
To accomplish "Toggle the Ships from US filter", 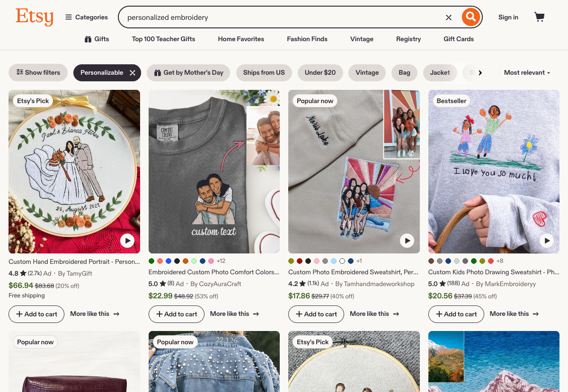I will 264,73.
